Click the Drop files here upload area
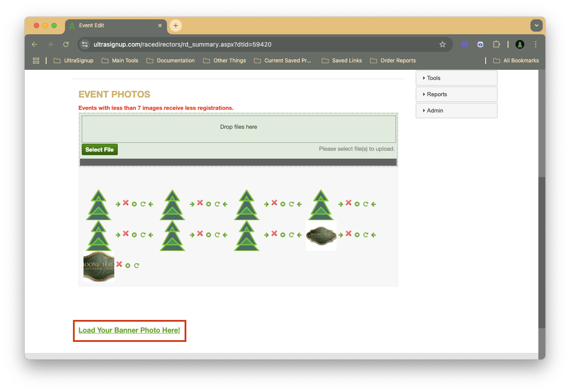 pos(239,127)
